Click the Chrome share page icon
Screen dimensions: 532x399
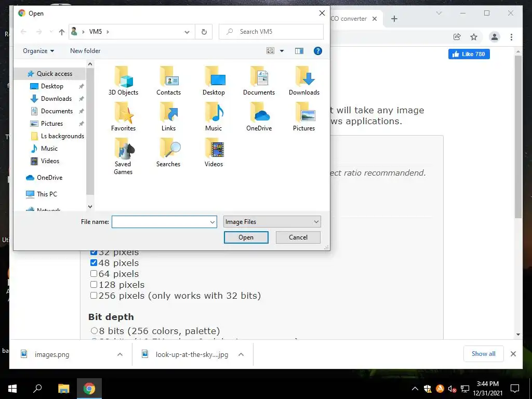[457, 37]
